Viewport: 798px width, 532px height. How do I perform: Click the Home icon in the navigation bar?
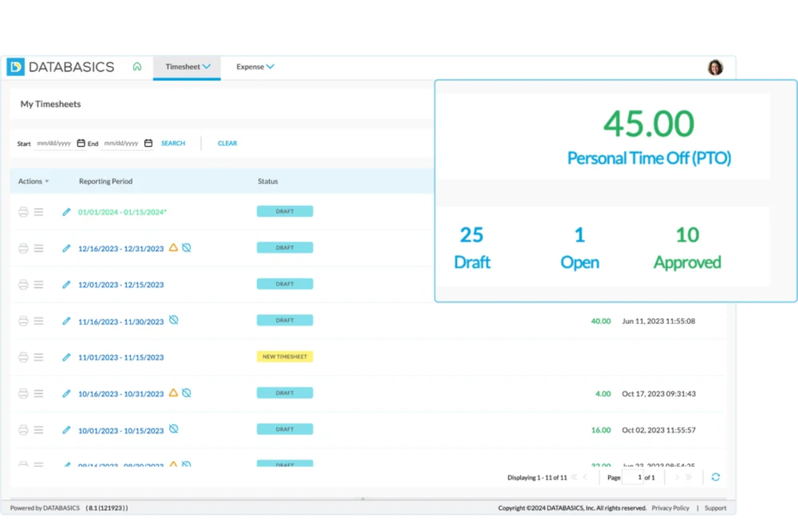(137, 66)
